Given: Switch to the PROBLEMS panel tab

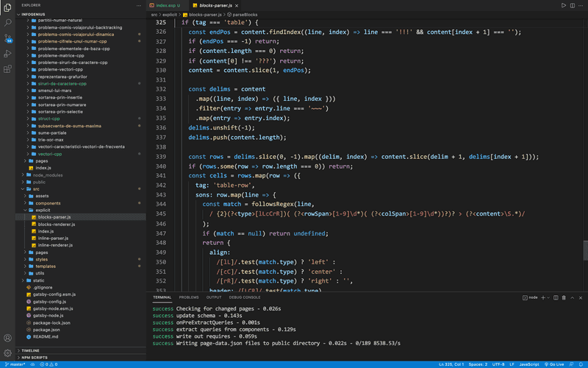Looking at the screenshot, I should (189, 297).
